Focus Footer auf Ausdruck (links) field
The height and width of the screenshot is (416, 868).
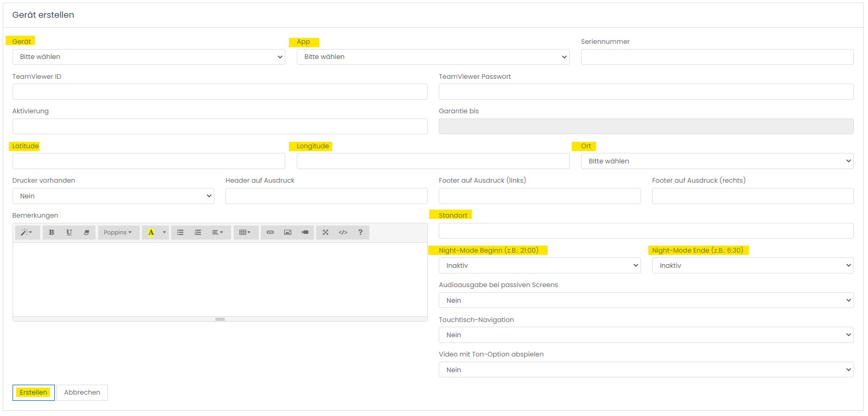tap(539, 196)
